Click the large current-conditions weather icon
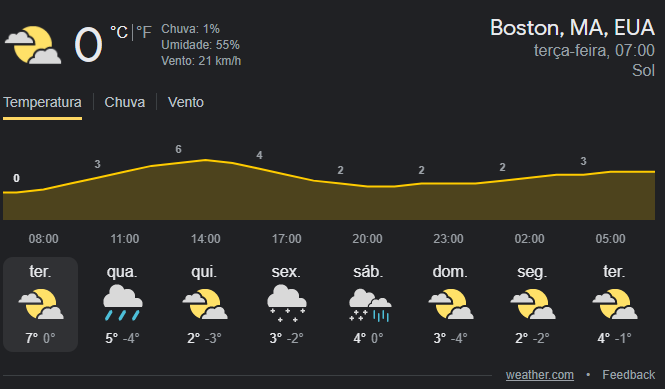 pos(33,45)
